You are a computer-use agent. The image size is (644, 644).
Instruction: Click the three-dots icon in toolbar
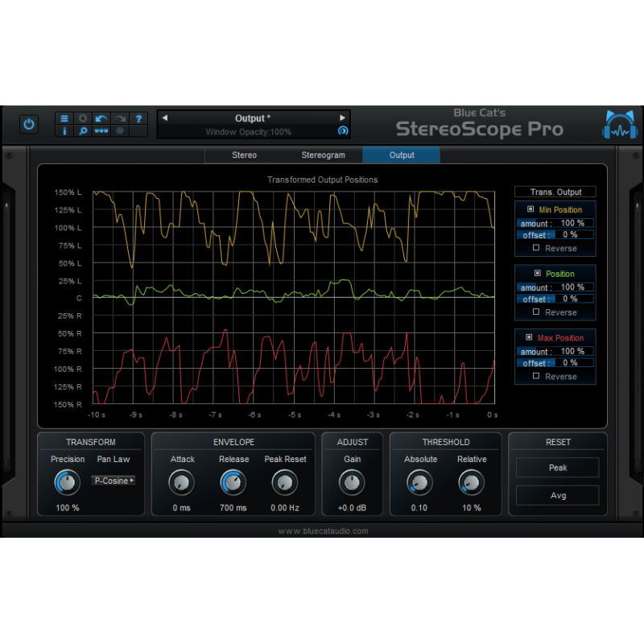tap(101, 130)
